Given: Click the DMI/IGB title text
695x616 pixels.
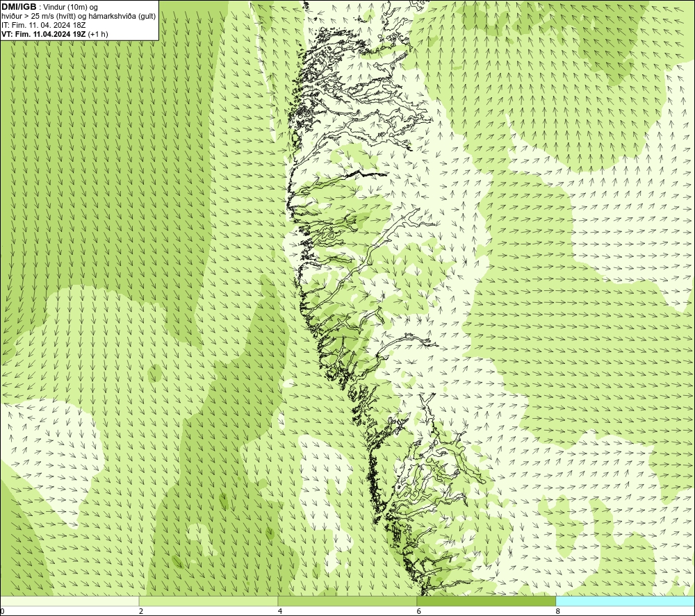Looking at the screenshot, I should pyautogui.click(x=19, y=7).
